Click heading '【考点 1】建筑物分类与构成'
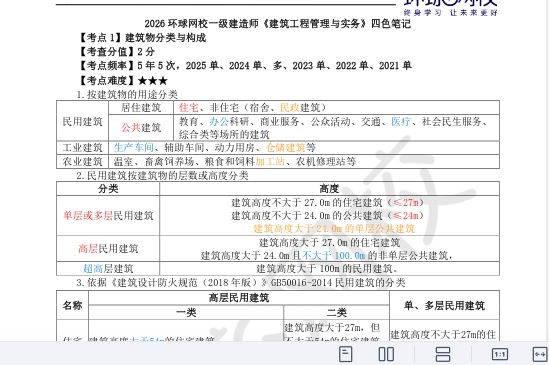The height and width of the screenshot is (365, 549). [x=141, y=37]
